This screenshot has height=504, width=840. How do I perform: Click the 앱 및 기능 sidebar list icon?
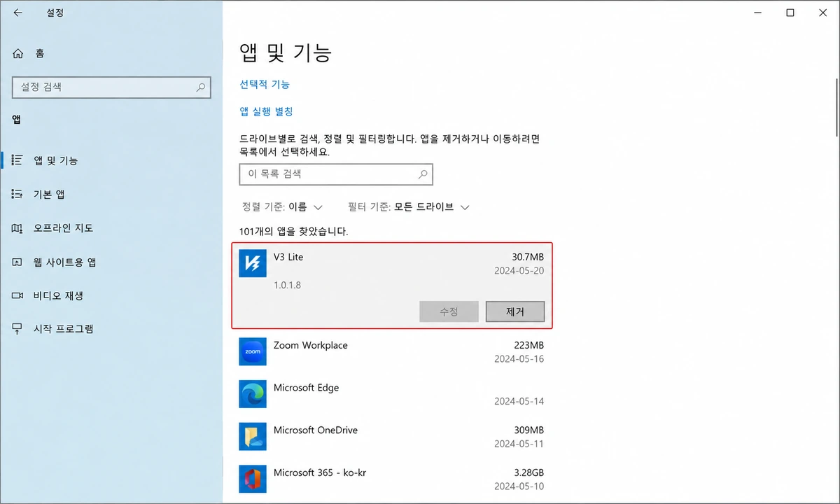point(17,160)
